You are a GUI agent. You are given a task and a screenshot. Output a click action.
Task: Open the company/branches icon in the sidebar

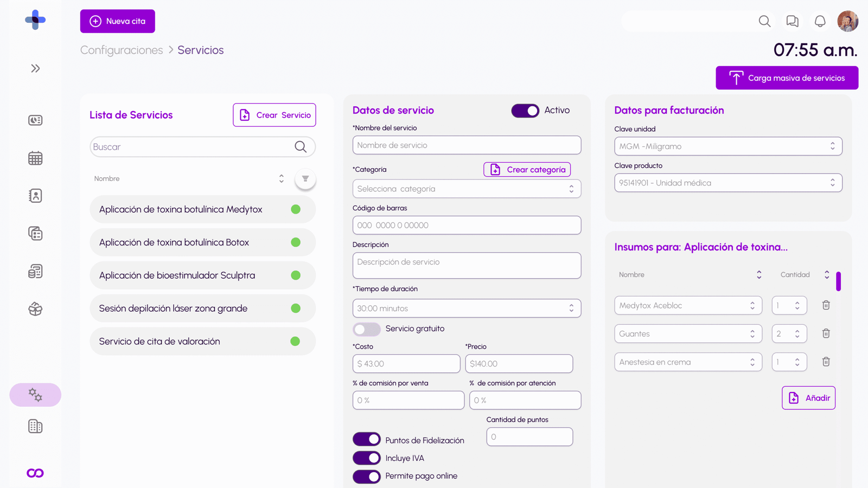[x=35, y=426]
